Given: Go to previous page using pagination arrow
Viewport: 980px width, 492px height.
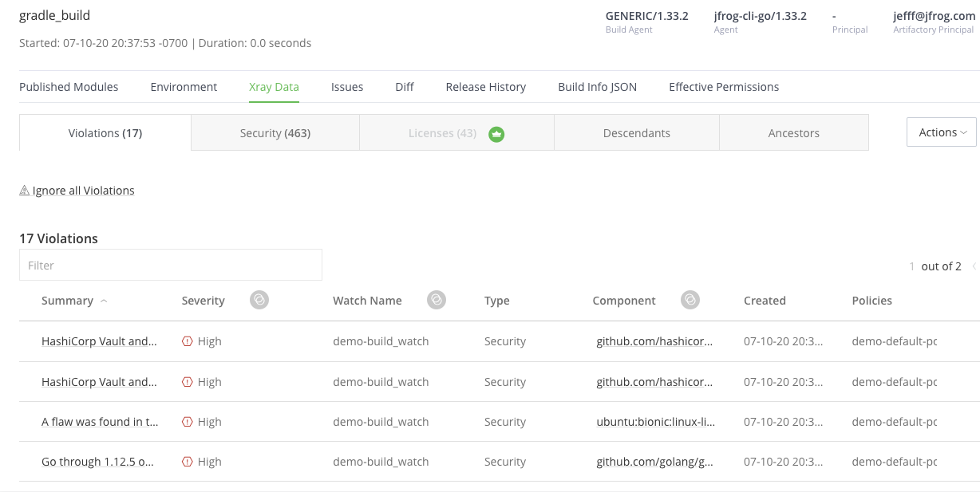Looking at the screenshot, I should [x=974, y=266].
